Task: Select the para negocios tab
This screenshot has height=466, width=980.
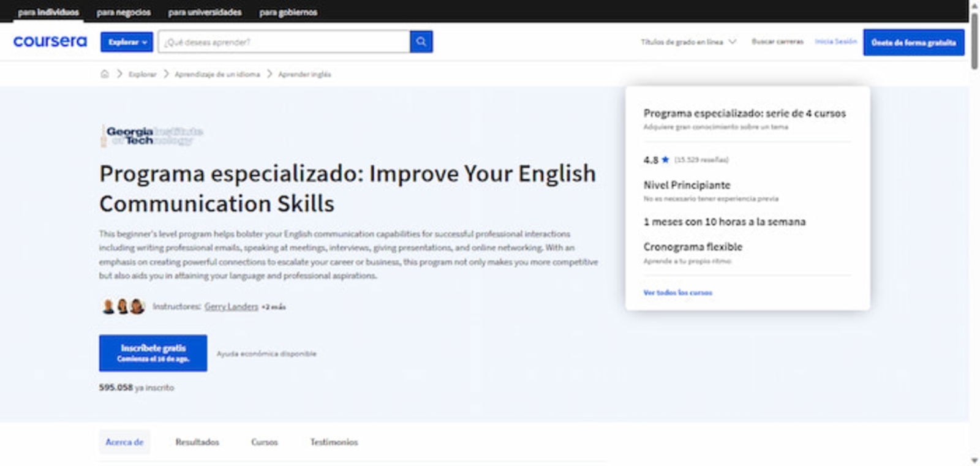Action: [x=124, y=12]
